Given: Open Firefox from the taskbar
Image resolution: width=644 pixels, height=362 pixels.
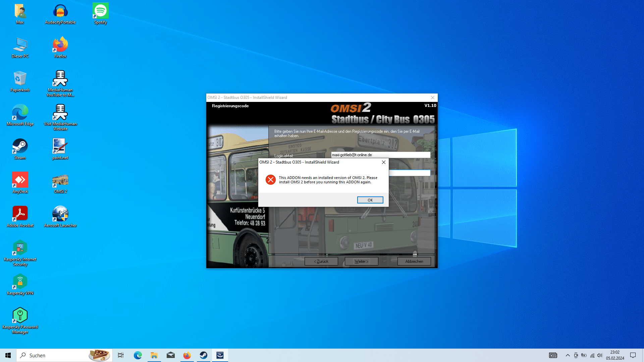Looking at the screenshot, I should tap(187, 355).
